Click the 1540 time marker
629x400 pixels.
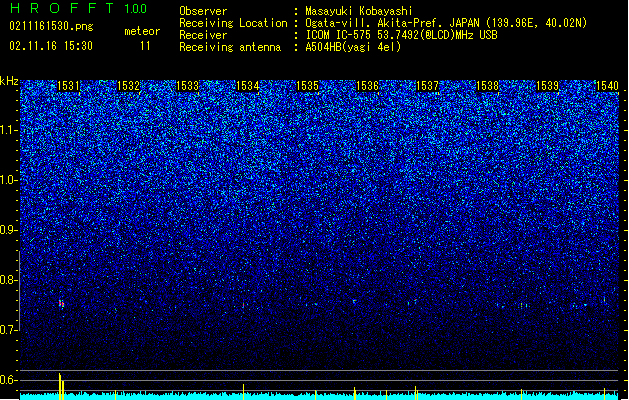pos(607,86)
